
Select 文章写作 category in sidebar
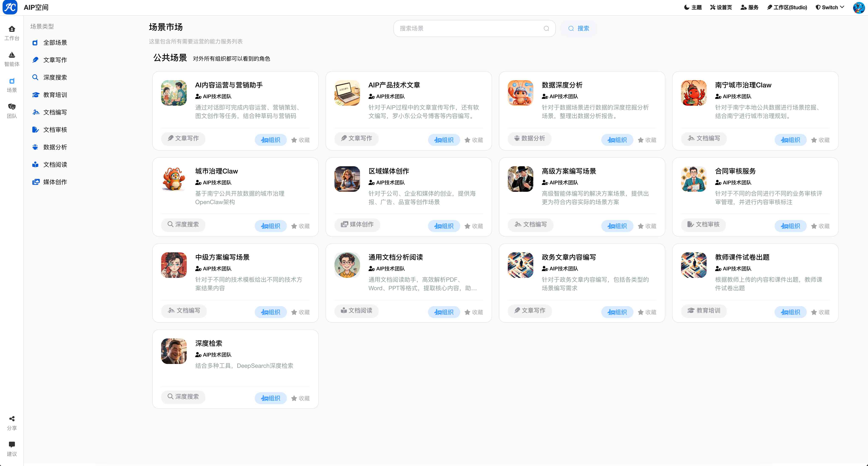(50, 60)
